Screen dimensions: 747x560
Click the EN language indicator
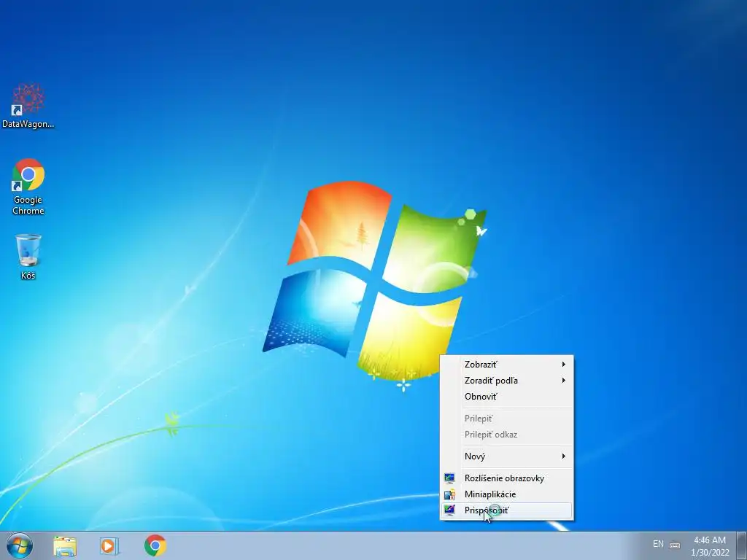[x=658, y=544]
